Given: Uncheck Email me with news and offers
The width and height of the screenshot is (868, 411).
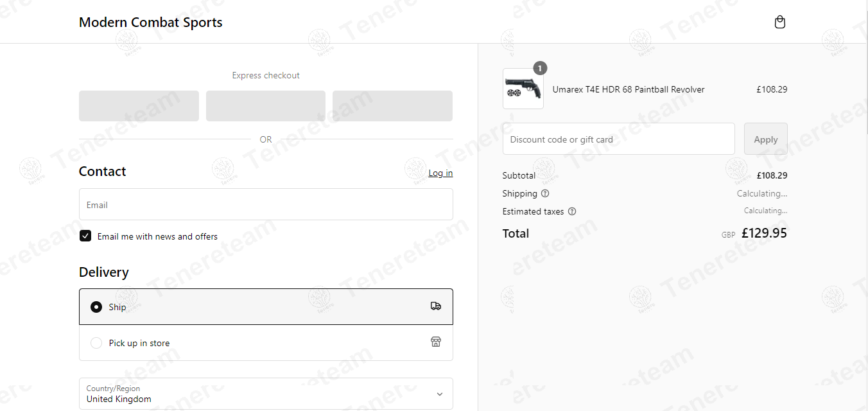Looking at the screenshot, I should click(x=85, y=236).
